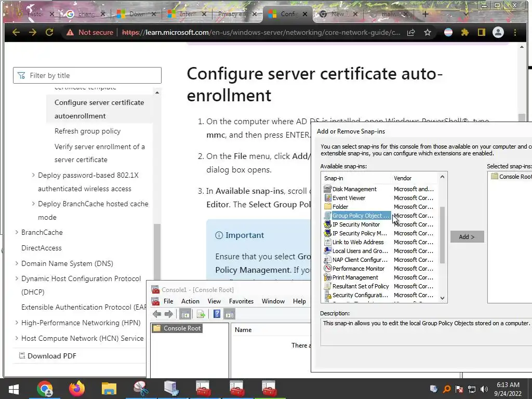Open Verify server enrollment of a server certificate
The image size is (532, 399).
tap(100, 153)
